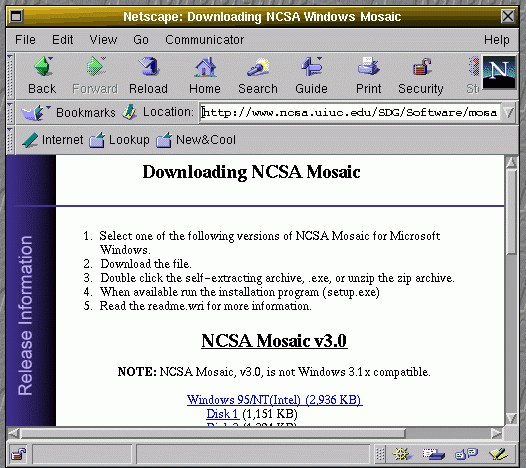526x468 pixels.
Task: Follow the Windows 95/NT(Intel) download link
Action: click(x=274, y=400)
